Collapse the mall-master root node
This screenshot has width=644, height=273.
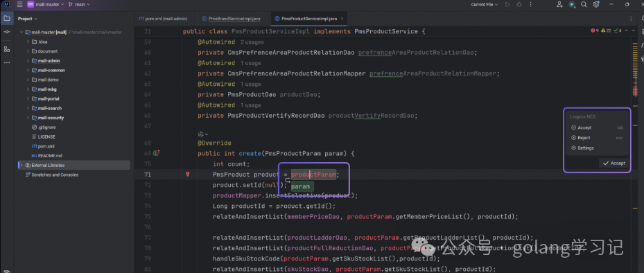(21, 32)
